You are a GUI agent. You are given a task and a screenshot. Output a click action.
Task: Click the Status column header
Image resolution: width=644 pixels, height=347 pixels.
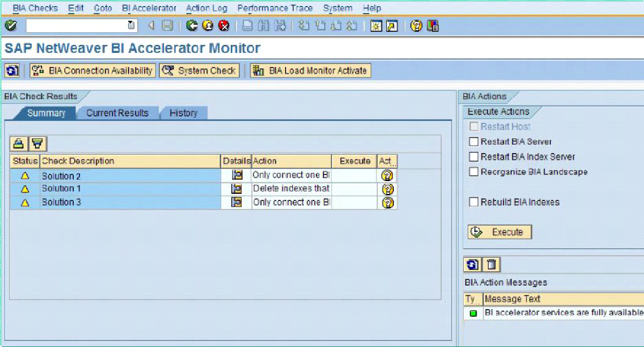click(25, 161)
